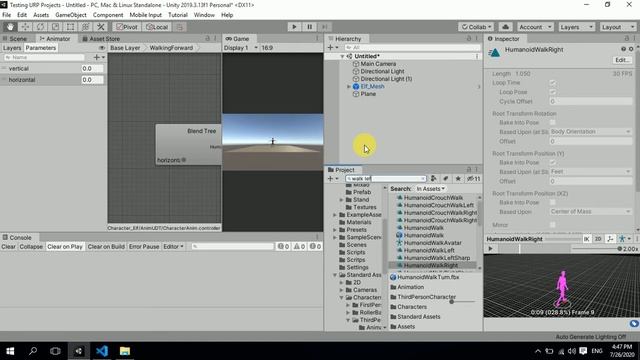Expand the Elf_Mesh hierarchy item
The width and height of the screenshot is (640, 360).
[x=349, y=87]
